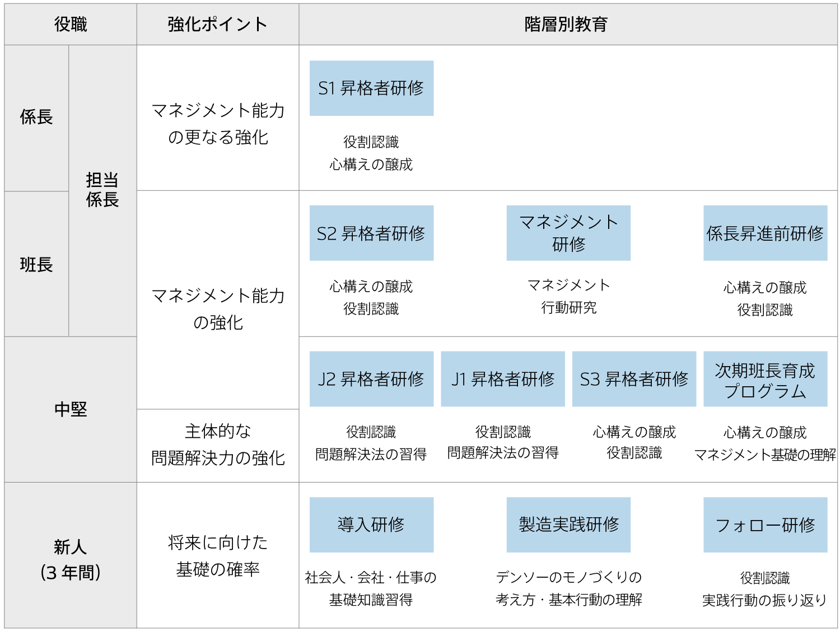The image size is (840, 632).
Task: Click the 階層別教育 header cell
Action: 568,25
